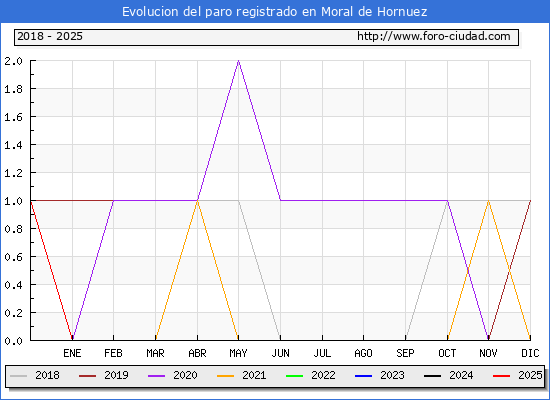Click the 1.6 y-axis value
The height and width of the screenshot is (400, 550).
tap(13, 117)
